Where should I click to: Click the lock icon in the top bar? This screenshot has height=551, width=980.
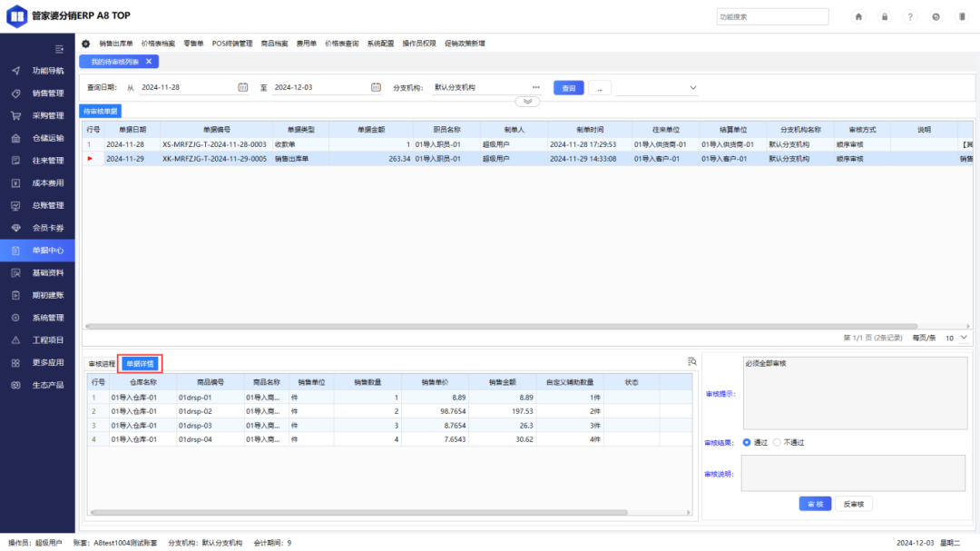click(885, 17)
